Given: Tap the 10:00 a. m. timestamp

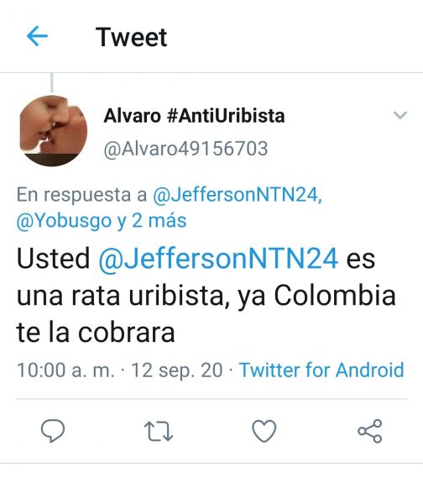Looking at the screenshot, I should (x=65, y=370).
